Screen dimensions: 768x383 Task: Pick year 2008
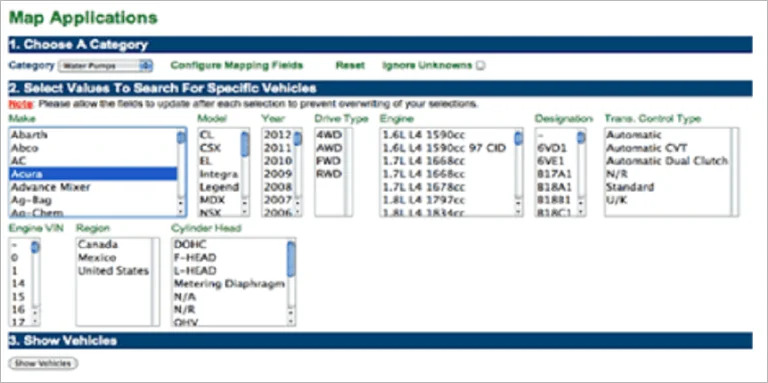(278, 187)
